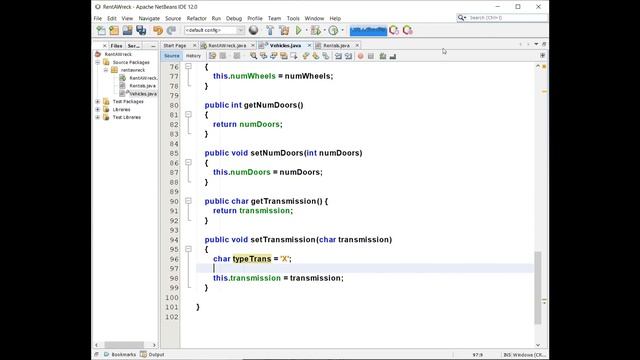Click the New Project toolbar icon
Viewport: 640px width, 360px height.
[114, 31]
